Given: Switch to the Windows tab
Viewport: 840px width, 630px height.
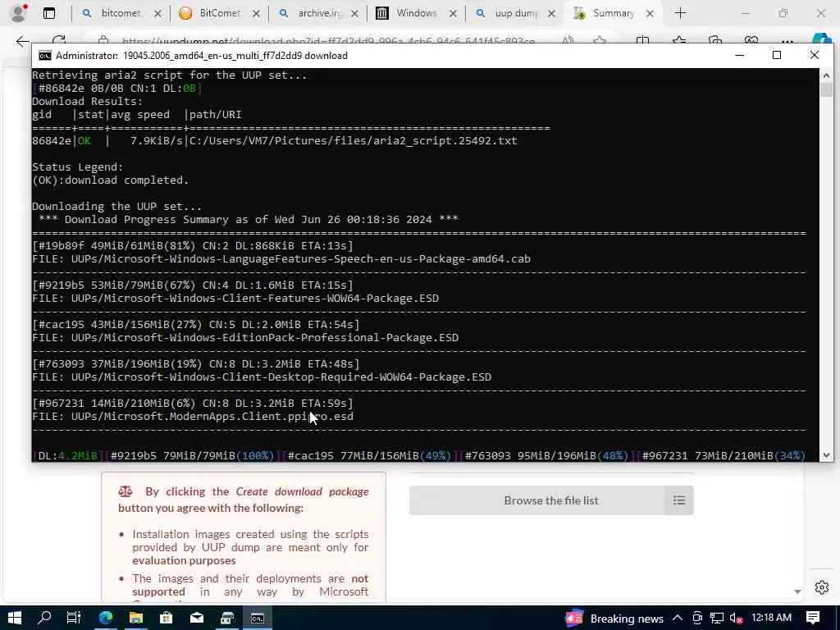Looking at the screenshot, I should click(416, 13).
